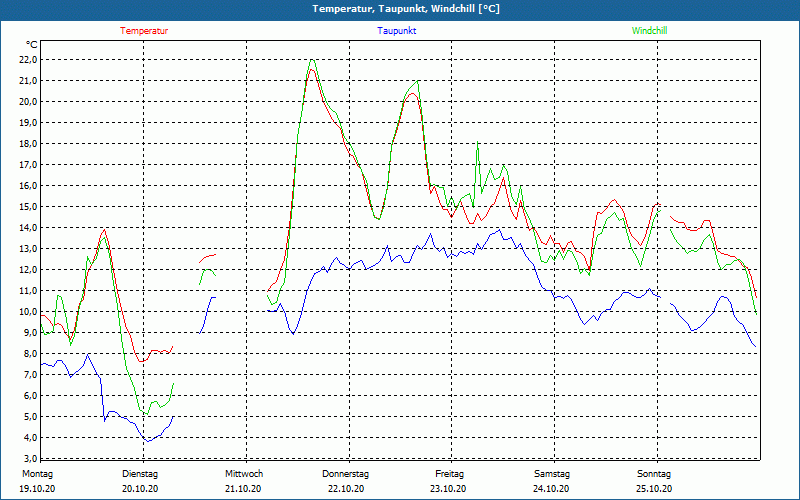Click the Sonntag day label
This screenshot has width=800, height=500.
pyautogui.click(x=654, y=474)
